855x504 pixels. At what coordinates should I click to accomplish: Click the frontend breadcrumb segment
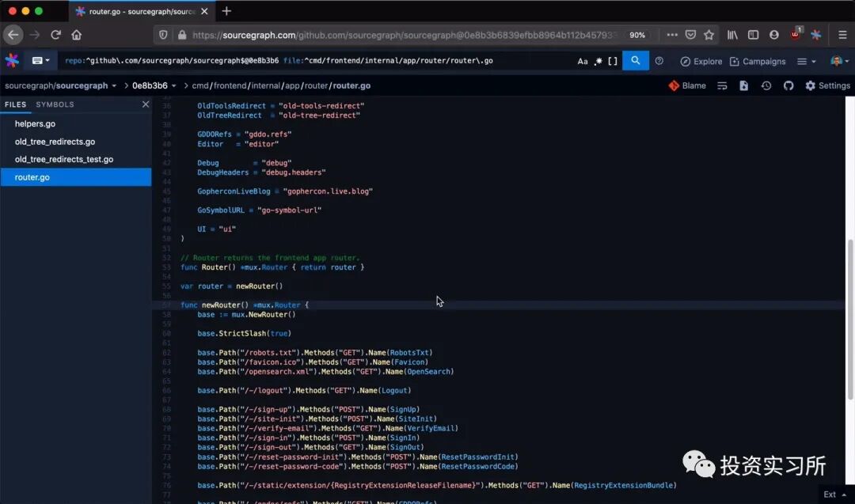pos(230,85)
